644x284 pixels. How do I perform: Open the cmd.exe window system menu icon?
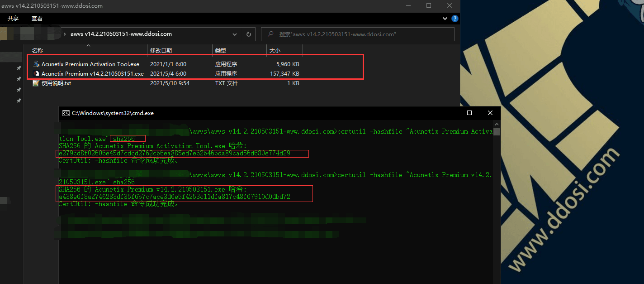tap(66, 113)
